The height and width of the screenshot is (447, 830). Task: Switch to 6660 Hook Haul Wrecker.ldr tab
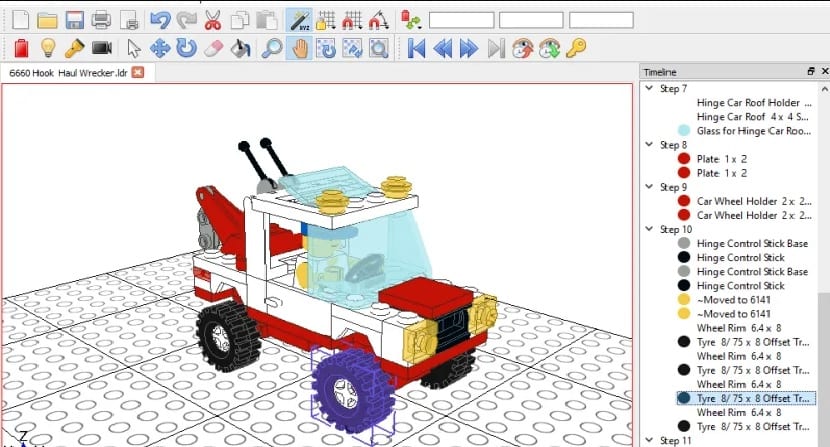point(66,73)
